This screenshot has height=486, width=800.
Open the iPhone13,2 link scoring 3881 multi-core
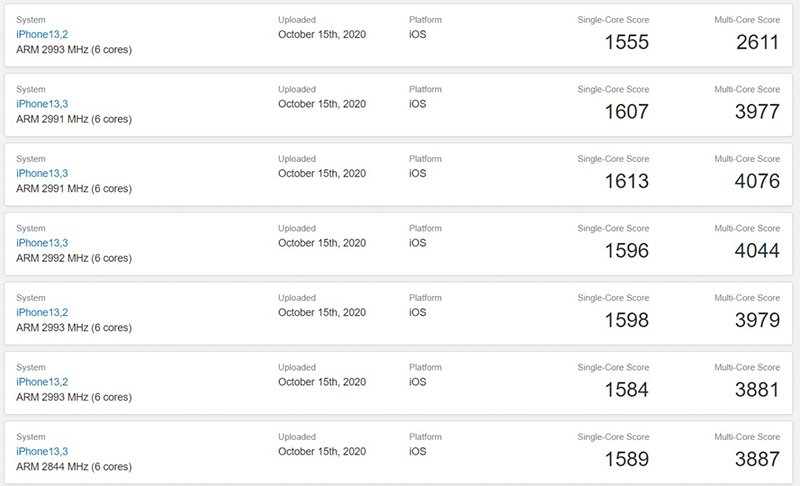tap(41, 382)
